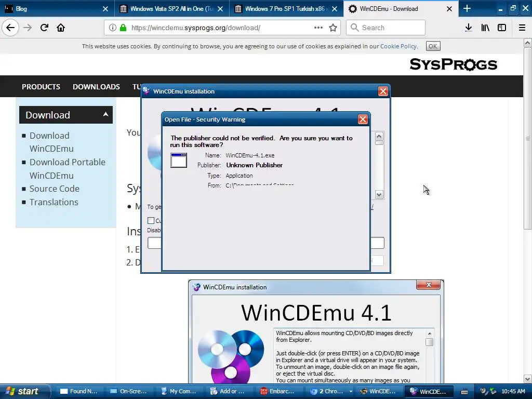Switch to Windows Vista SP2 All in One tab

pyautogui.click(x=171, y=9)
